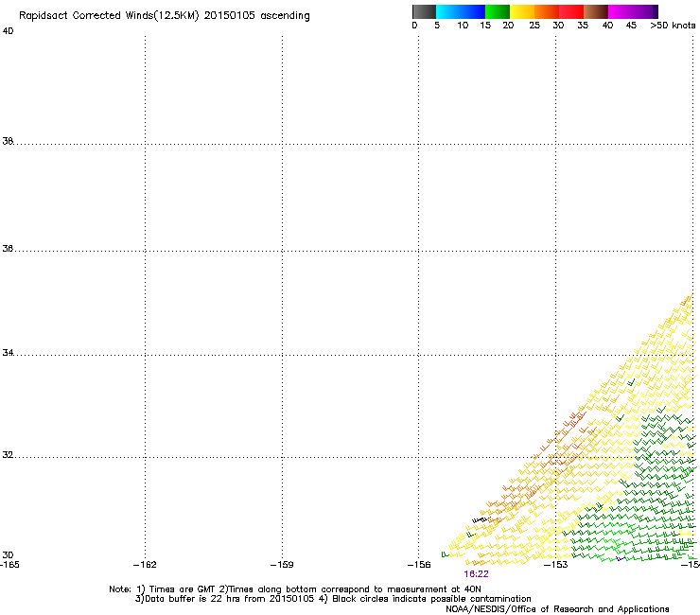Click the legend tick label 25
The width and height of the screenshot is (700, 615).
pyautogui.click(x=534, y=26)
